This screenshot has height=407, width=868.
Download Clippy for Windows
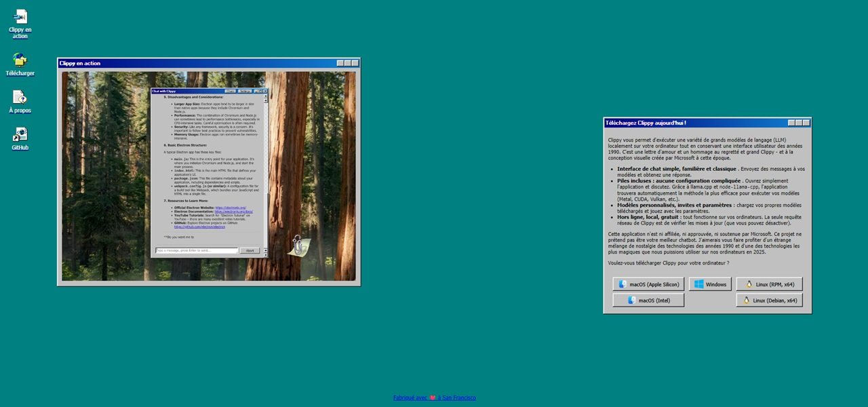pyautogui.click(x=710, y=284)
